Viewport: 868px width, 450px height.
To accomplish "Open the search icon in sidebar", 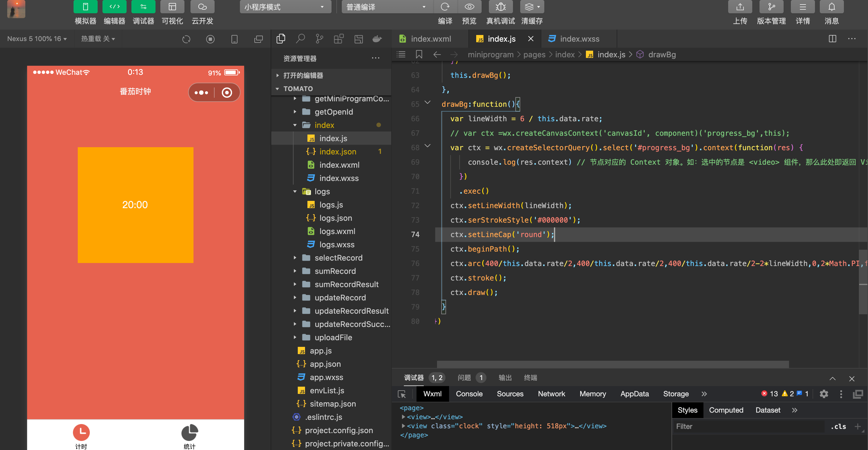I will pyautogui.click(x=300, y=39).
